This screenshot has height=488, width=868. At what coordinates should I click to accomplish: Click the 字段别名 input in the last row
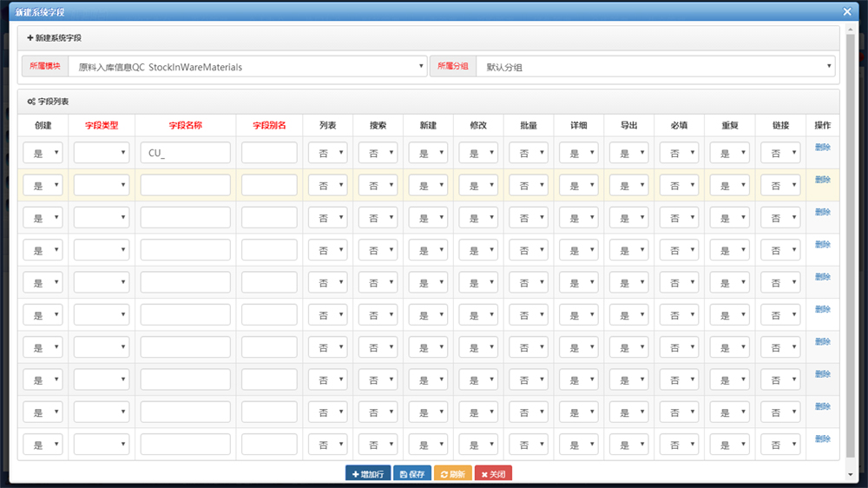269,445
